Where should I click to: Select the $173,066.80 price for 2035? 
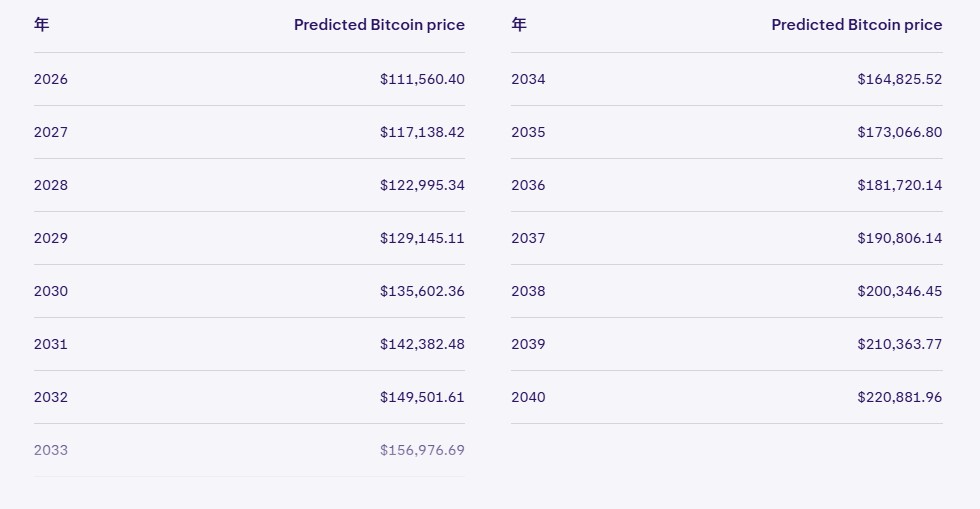tap(899, 132)
